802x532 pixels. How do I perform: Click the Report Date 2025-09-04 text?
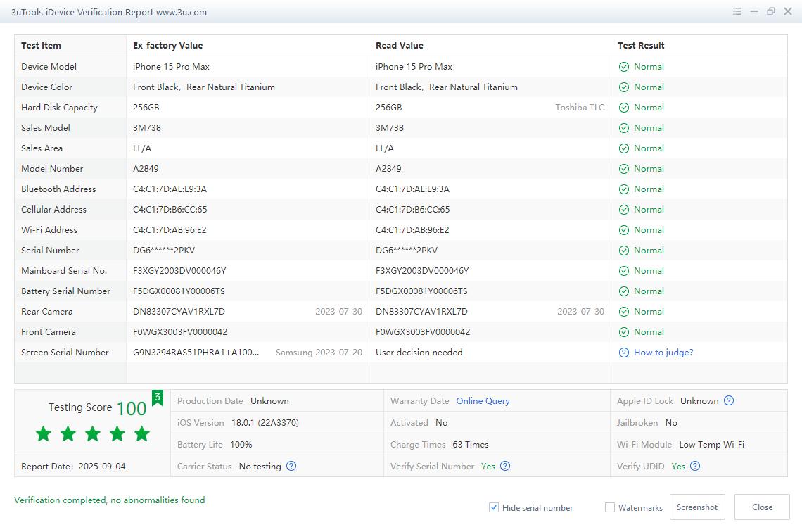click(73, 467)
